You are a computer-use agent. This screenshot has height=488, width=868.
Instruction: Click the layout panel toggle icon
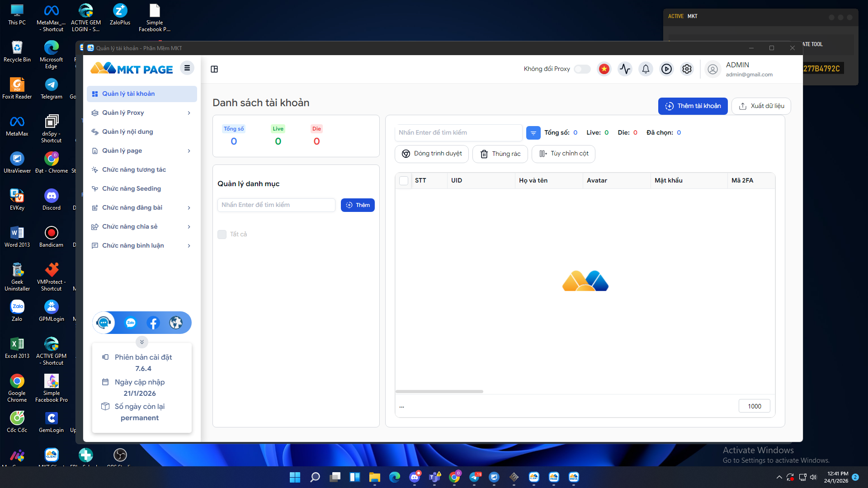click(214, 69)
